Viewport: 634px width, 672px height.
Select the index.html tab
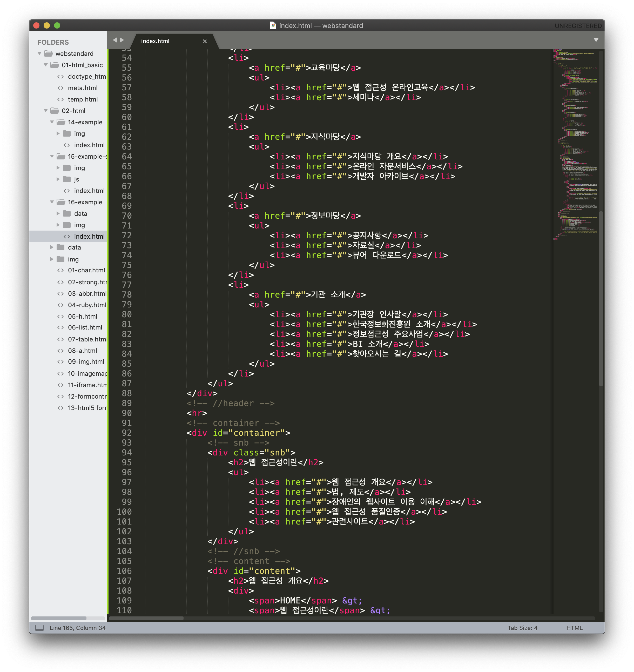155,41
